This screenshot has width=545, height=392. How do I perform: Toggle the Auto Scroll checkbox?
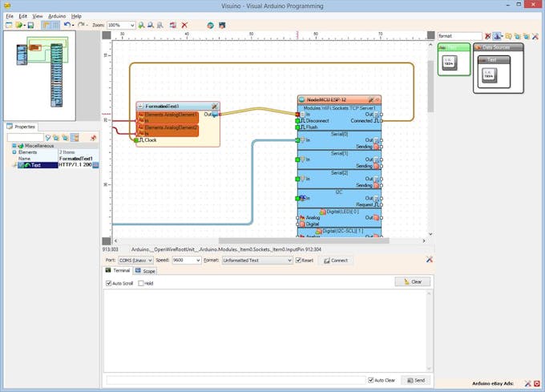tap(109, 283)
